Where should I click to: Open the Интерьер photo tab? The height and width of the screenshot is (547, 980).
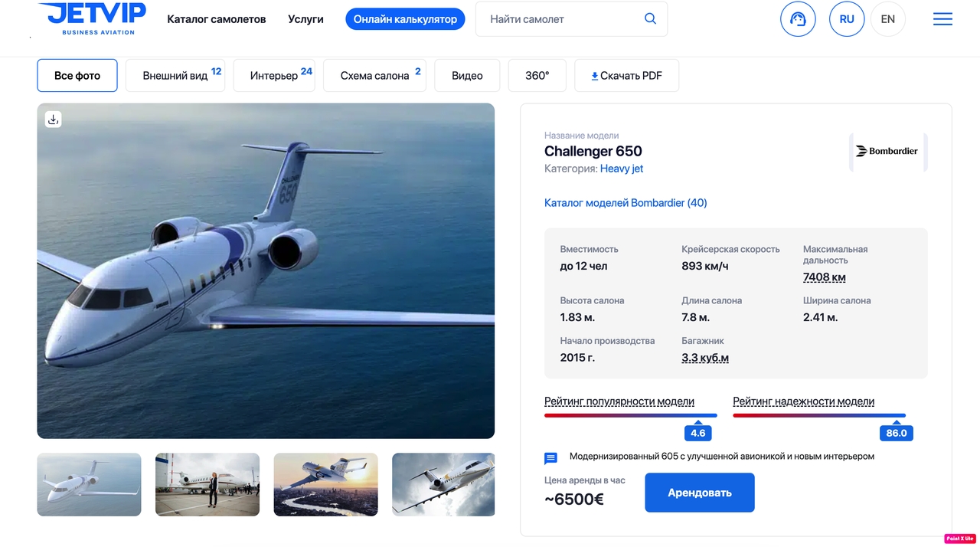tap(274, 76)
